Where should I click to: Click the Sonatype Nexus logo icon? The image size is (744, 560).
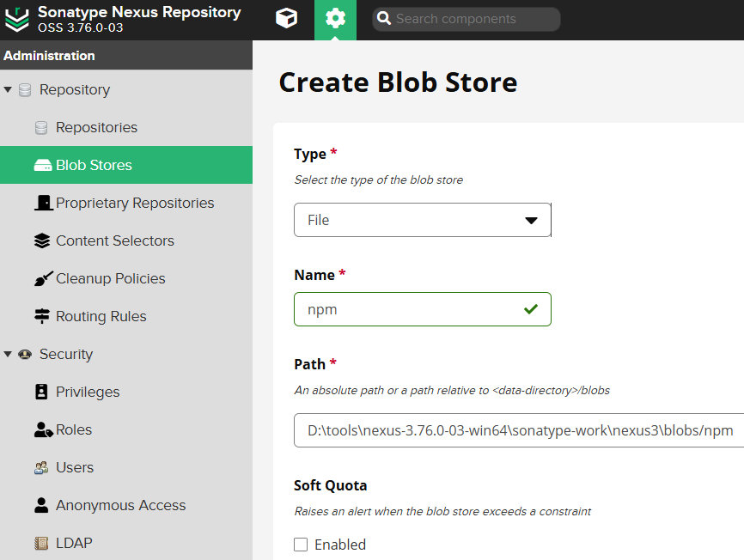tap(17, 19)
